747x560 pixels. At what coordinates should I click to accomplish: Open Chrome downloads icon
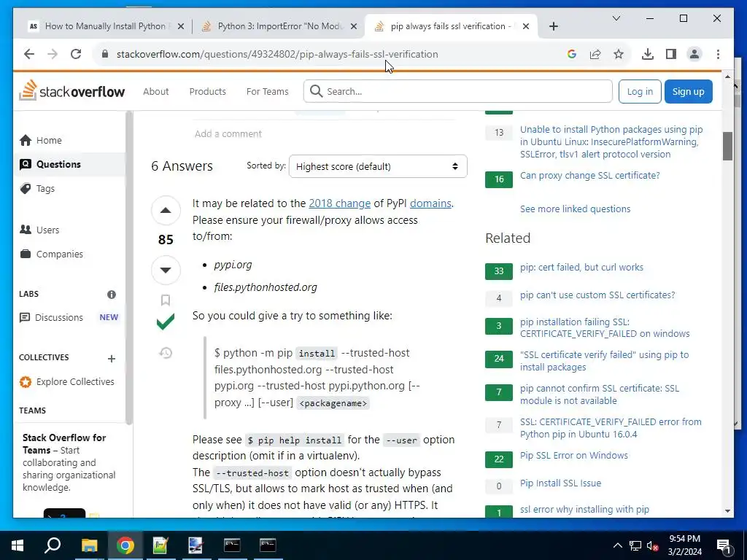tap(648, 54)
